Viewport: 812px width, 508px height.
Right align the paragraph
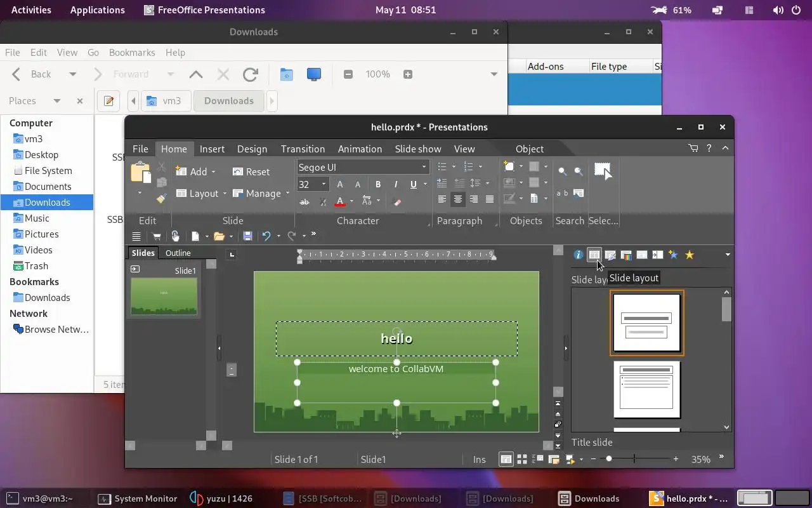click(474, 199)
